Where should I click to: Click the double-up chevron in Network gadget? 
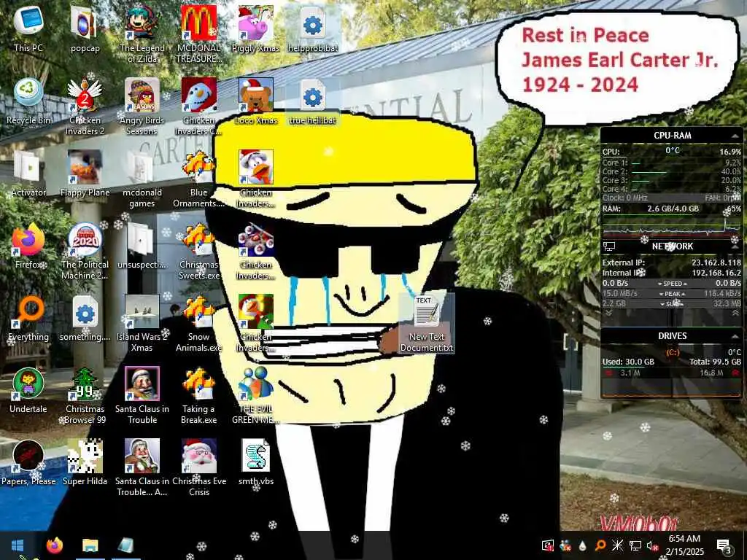click(x=735, y=313)
